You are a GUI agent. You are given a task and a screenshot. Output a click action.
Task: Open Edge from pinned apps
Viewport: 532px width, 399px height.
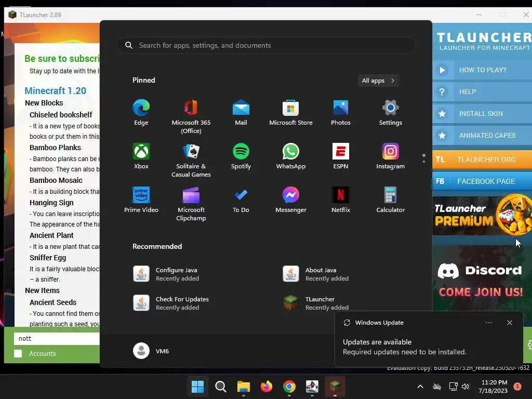(x=141, y=113)
